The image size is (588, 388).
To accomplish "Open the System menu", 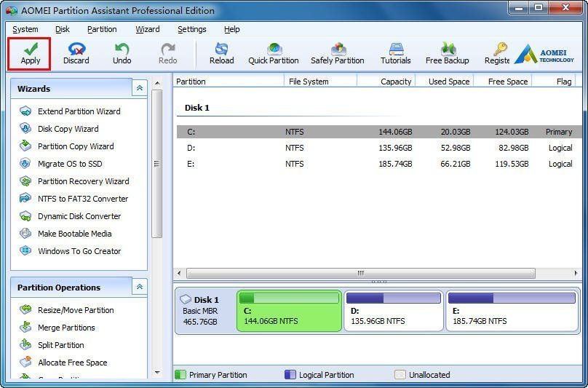I will coord(25,29).
